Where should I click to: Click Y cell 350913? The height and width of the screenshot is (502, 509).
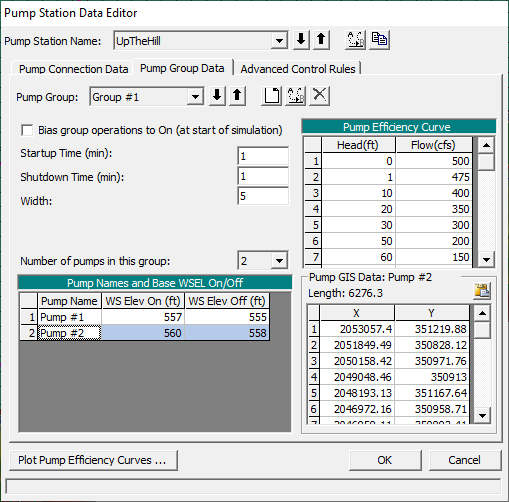432,377
